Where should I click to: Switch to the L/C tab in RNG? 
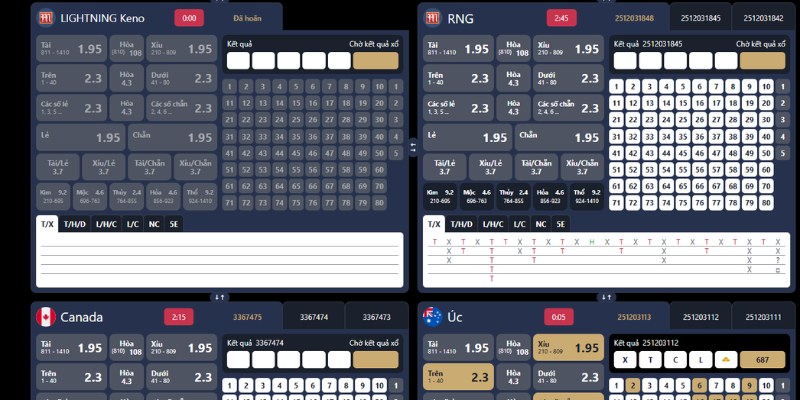519,224
